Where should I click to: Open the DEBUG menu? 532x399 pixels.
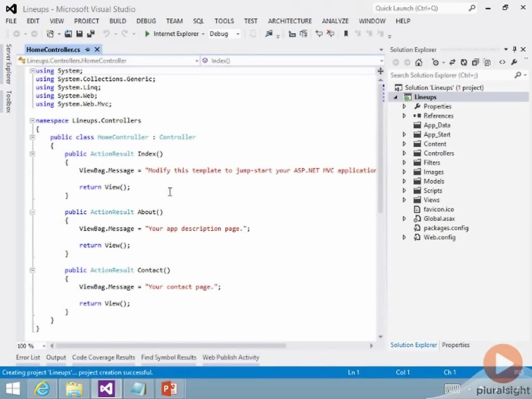click(x=146, y=21)
